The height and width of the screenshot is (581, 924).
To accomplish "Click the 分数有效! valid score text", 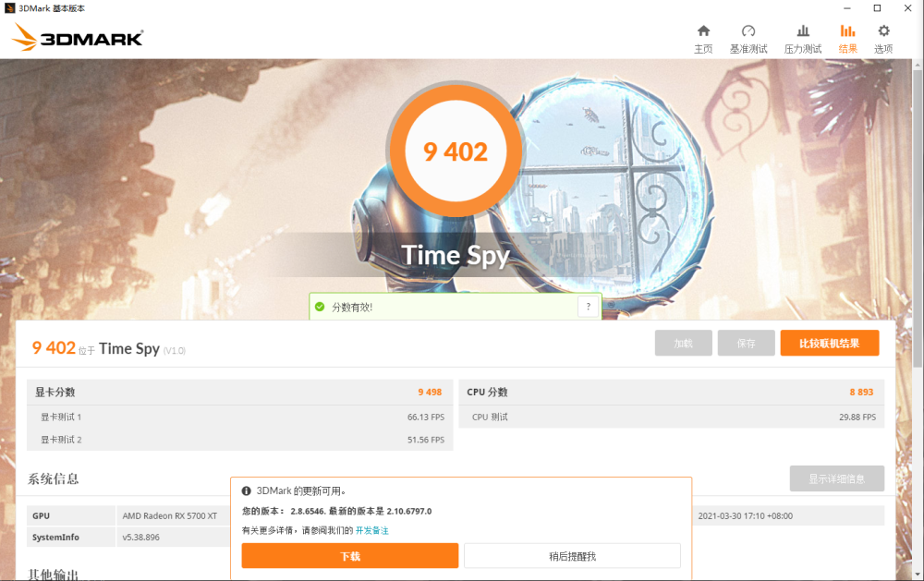I will coord(352,307).
